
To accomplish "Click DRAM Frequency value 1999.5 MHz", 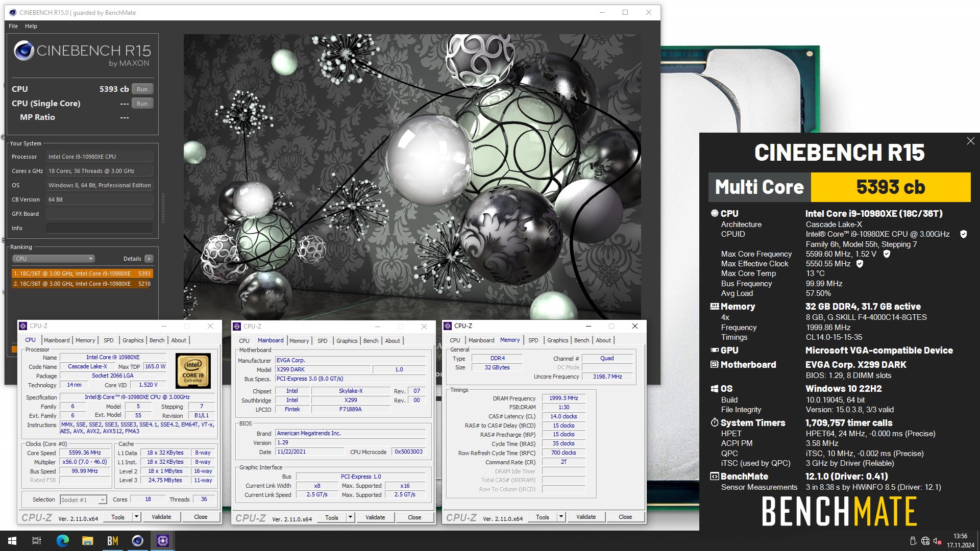I will click(563, 398).
